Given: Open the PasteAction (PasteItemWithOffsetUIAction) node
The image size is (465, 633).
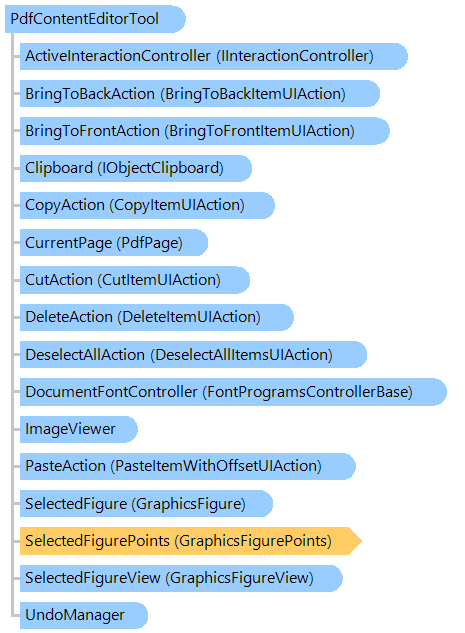Looking at the screenshot, I should pyautogui.click(x=188, y=466).
